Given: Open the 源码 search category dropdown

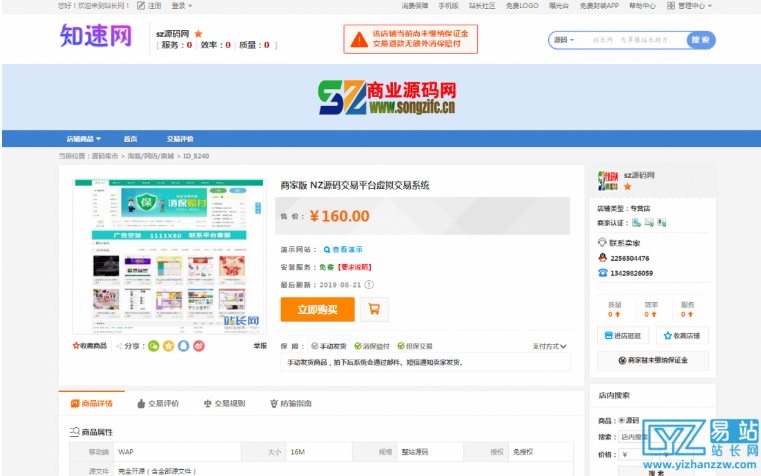Looking at the screenshot, I should (x=564, y=40).
